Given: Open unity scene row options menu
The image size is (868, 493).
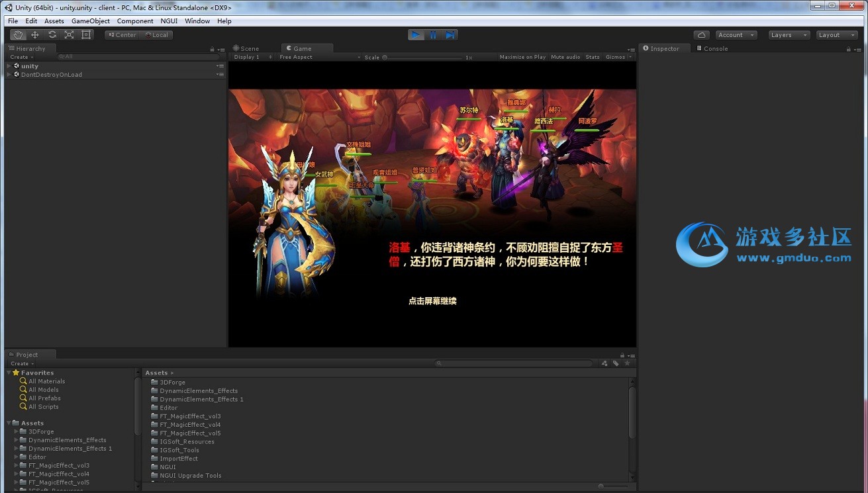Looking at the screenshot, I should (x=220, y=66).
